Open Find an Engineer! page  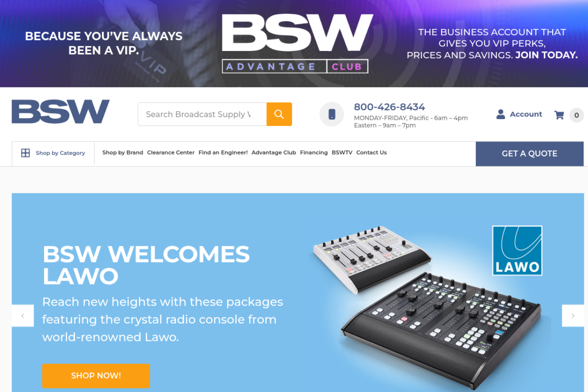(223, 153)
